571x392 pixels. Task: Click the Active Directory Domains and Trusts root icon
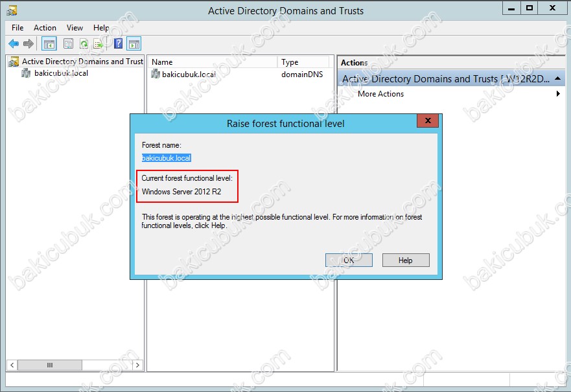[14, 62]
